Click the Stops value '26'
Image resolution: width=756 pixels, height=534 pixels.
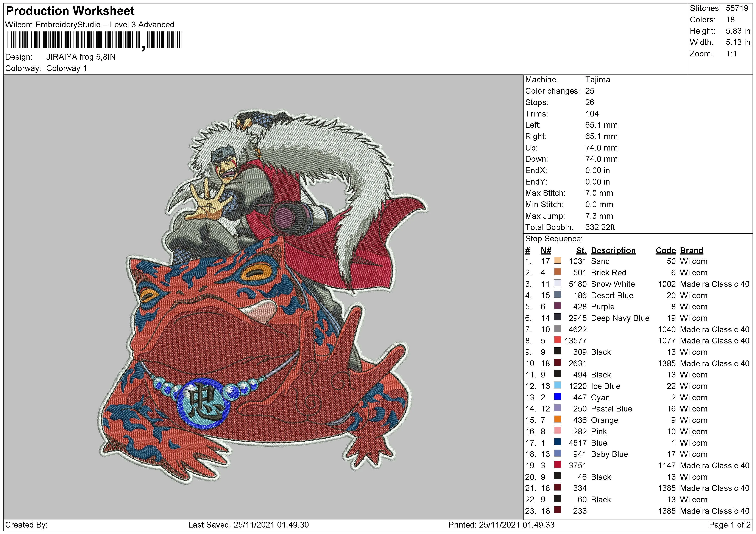590,102
